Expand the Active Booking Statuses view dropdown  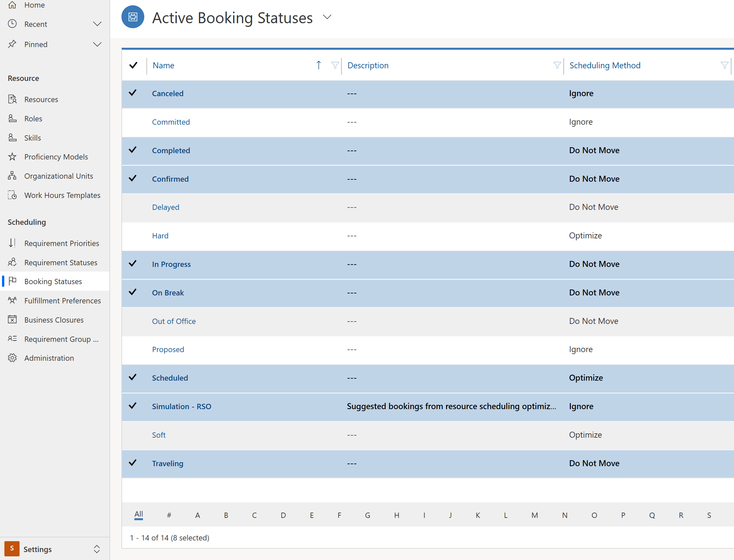[x=328, y=17]
